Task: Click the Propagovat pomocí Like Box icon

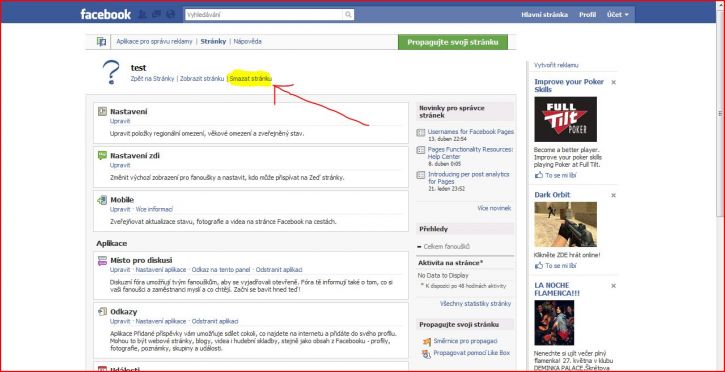Action: [426, 354]
